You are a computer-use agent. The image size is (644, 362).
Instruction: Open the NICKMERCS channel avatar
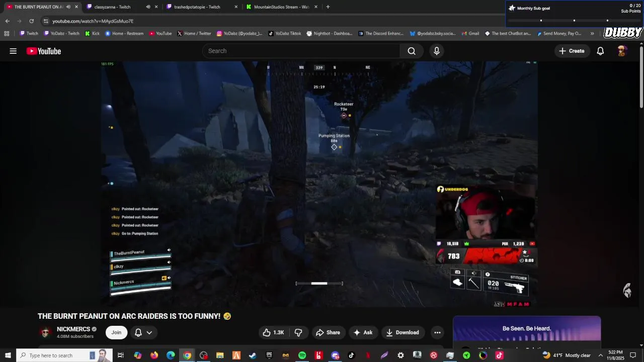pyautogui.click(x=46, y=332)
